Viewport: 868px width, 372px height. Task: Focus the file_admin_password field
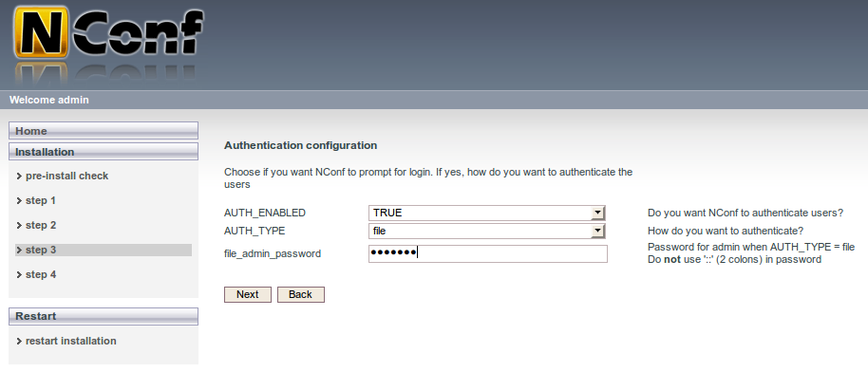coord(488,253)
